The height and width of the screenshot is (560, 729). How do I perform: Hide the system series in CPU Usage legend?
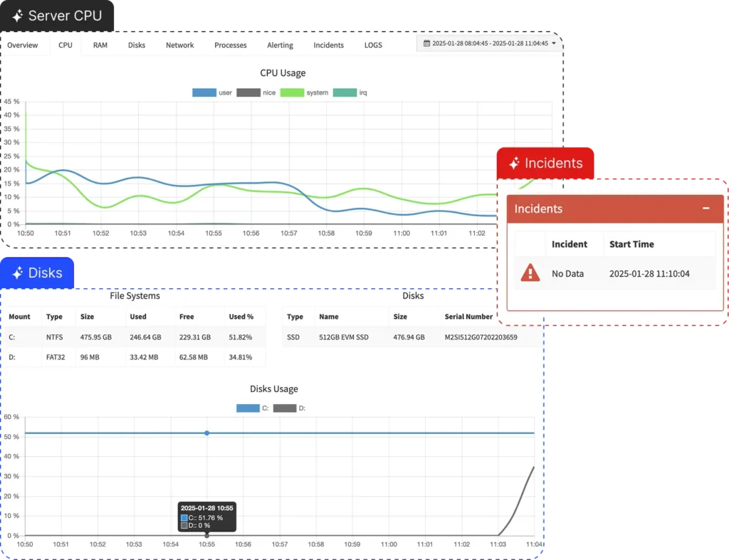pyautogui.click(x=292, y=93)
